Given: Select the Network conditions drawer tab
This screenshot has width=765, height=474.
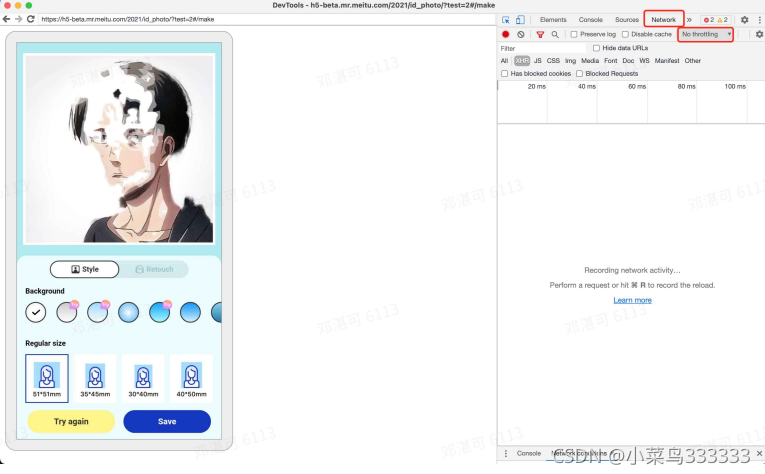Looking at the screenshot, I should 579,453.
